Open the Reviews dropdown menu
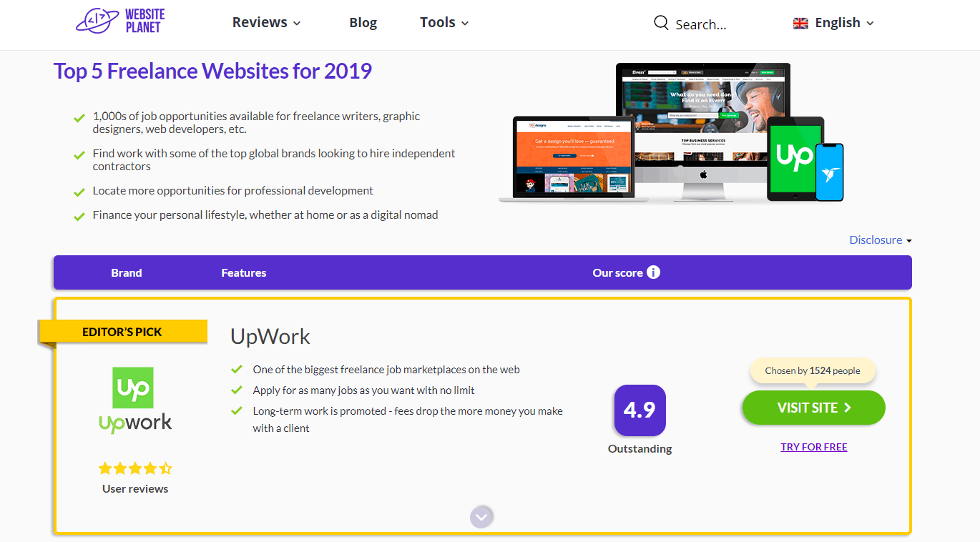 (x=267, y=22)
